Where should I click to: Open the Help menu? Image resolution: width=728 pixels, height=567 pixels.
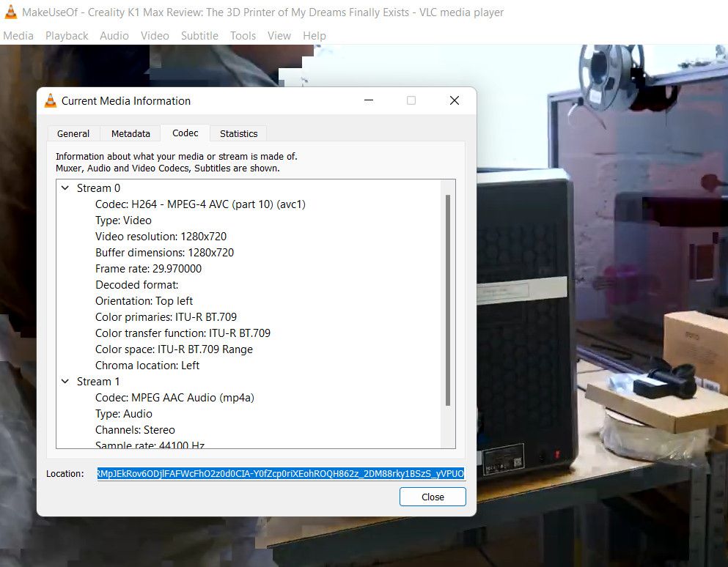(x=314, y=35)
